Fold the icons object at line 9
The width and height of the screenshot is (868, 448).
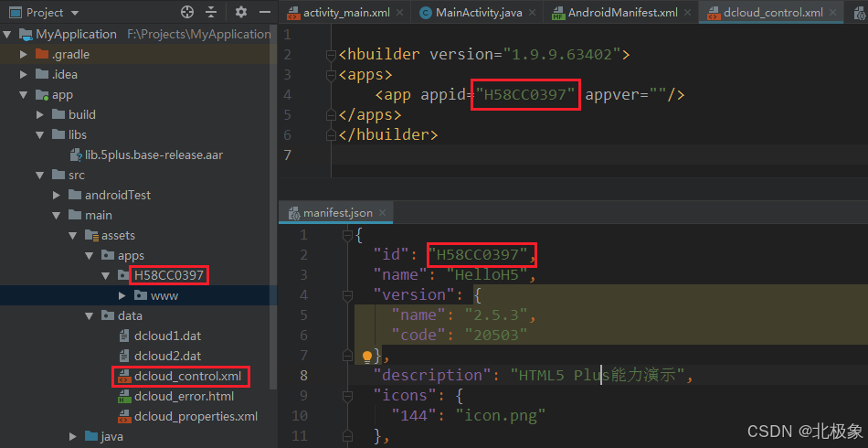(347, 396)
